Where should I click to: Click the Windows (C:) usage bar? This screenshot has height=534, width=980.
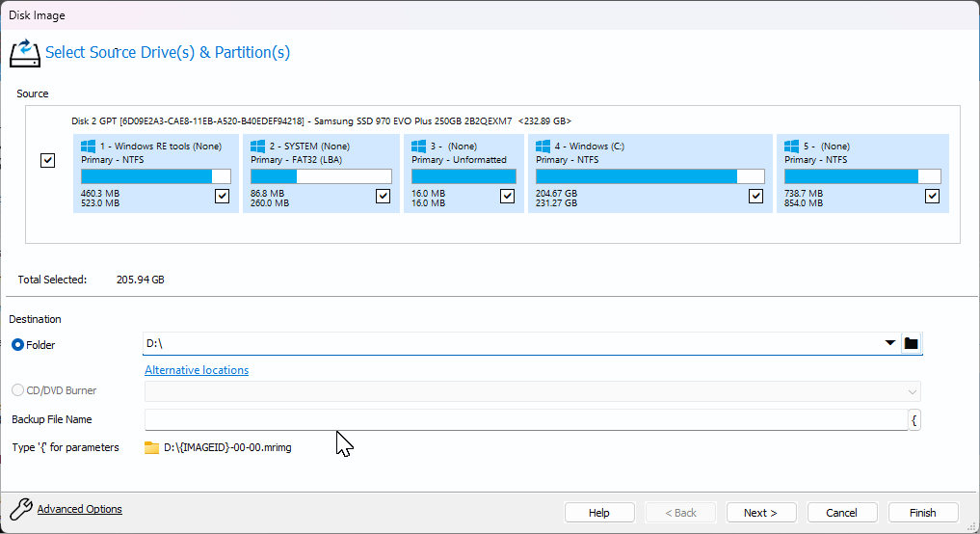[x=650, y=176]
